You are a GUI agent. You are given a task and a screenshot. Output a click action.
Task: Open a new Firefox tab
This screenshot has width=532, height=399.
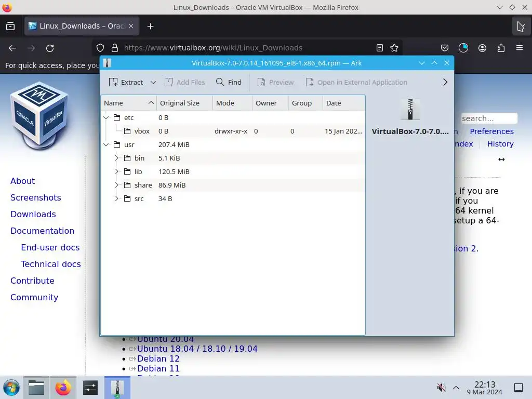click(150, 26)
